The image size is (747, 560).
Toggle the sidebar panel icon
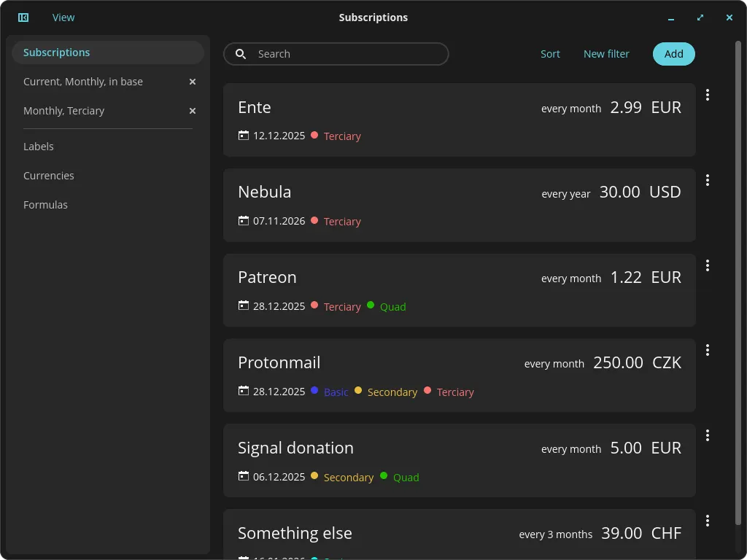click(23, 17)
